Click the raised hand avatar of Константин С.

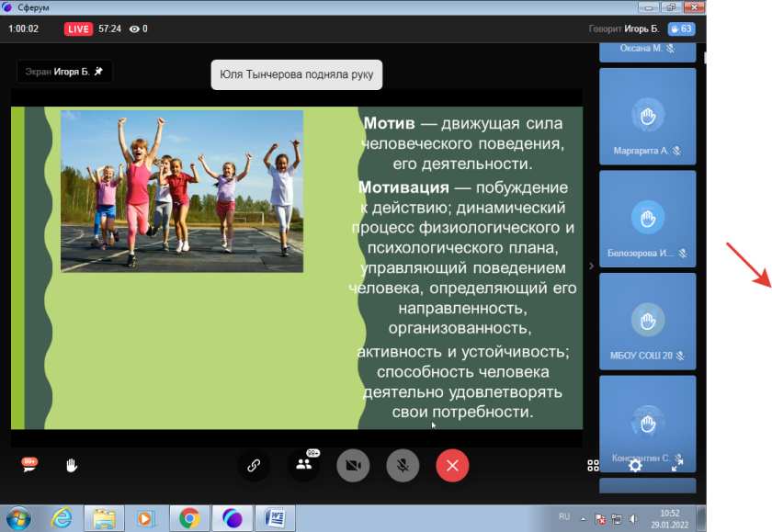click(647, 423)
